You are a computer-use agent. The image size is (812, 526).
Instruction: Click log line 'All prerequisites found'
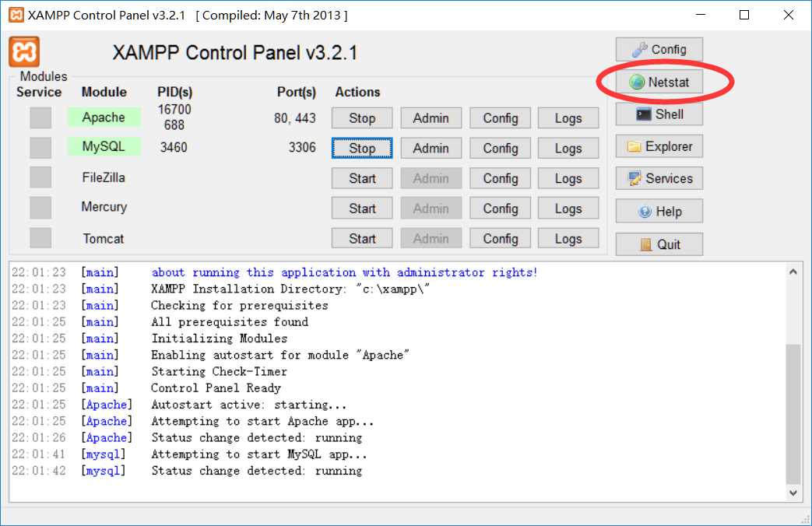pyautogui.click(x=230, y=321)
